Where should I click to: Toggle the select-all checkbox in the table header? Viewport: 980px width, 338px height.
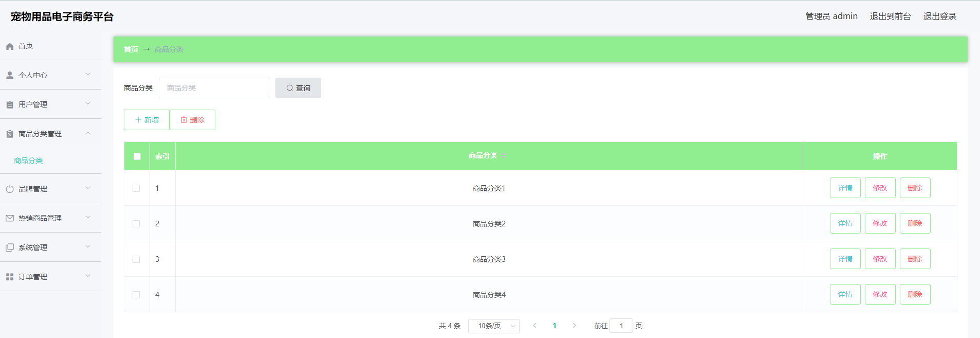[x=137, y=156]
